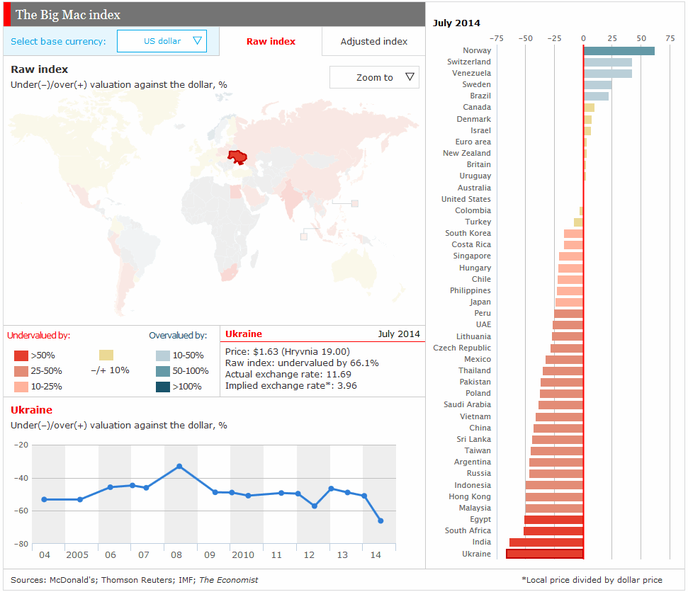Click the first 2004 data point on line chart
This screenshot has width=688, height=592.
pos(44,499)
